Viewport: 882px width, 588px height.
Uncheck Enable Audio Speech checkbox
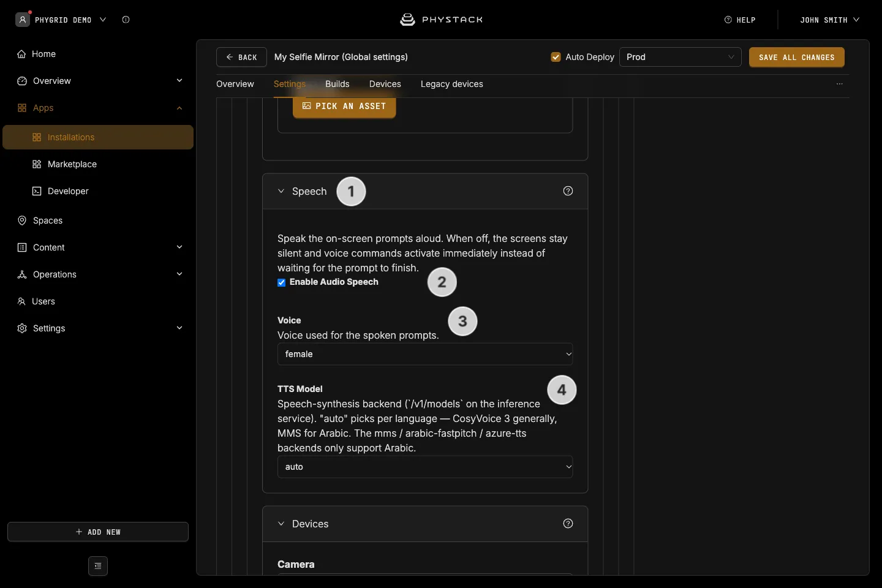(x=282, y=282)
